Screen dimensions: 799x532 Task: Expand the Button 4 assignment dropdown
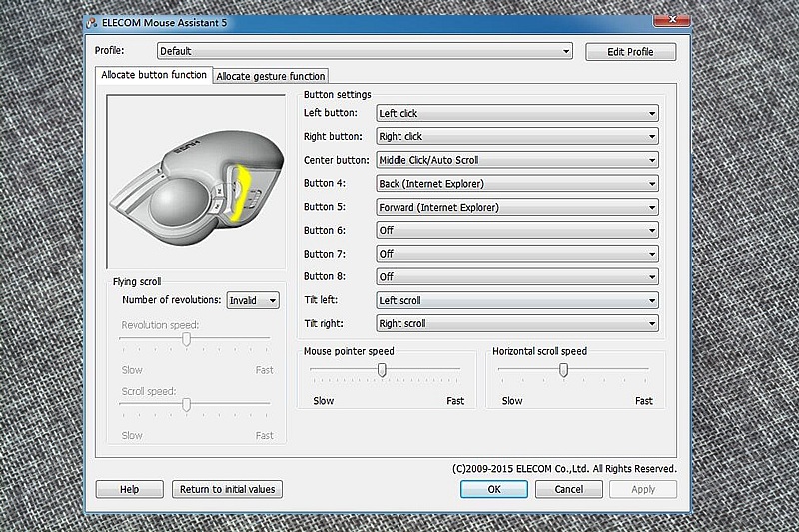tap(516, 184)
